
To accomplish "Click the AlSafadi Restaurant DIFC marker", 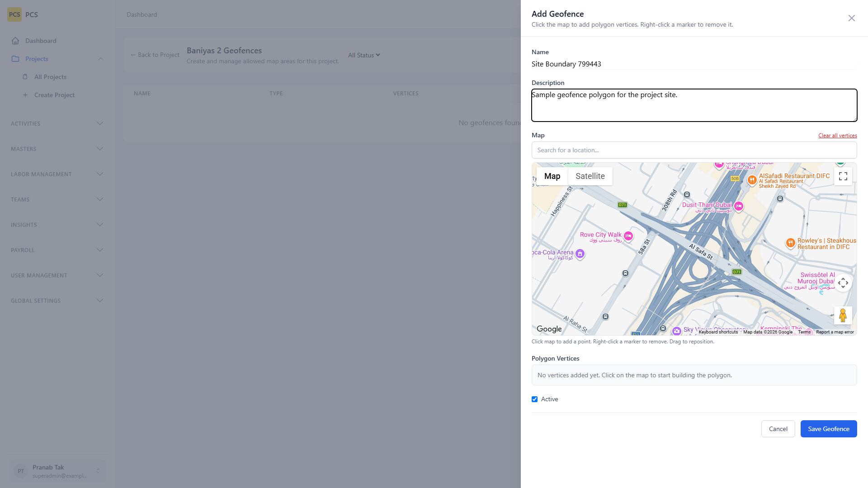I will tap(752, 180).
